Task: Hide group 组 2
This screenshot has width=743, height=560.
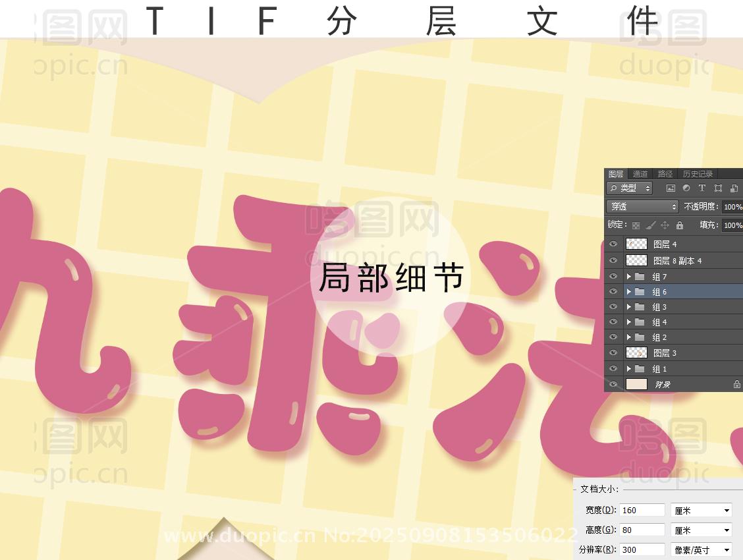Action: [613, 337]
